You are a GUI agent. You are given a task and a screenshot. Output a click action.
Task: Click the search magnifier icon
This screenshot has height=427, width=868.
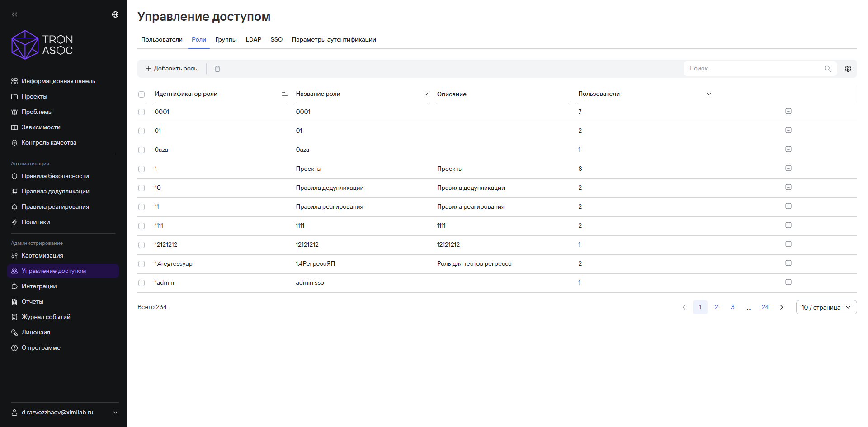[828, 69]
